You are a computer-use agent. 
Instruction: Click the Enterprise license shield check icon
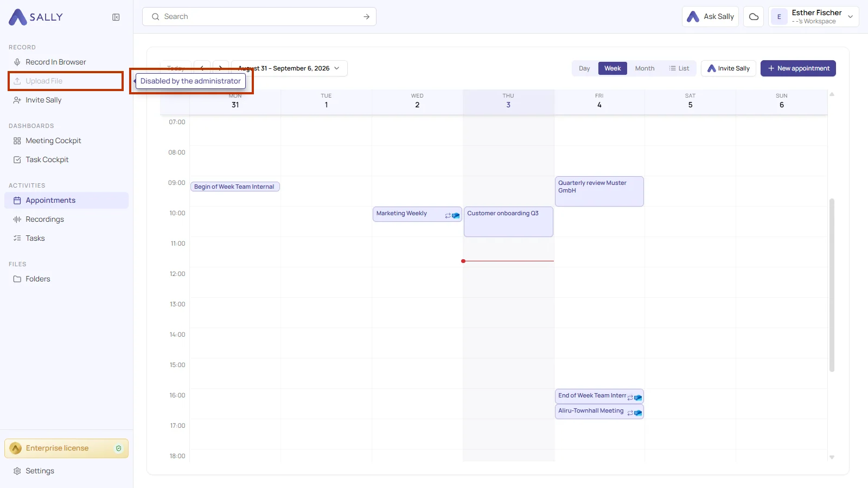pyautogui.click(x=119, y=448)
